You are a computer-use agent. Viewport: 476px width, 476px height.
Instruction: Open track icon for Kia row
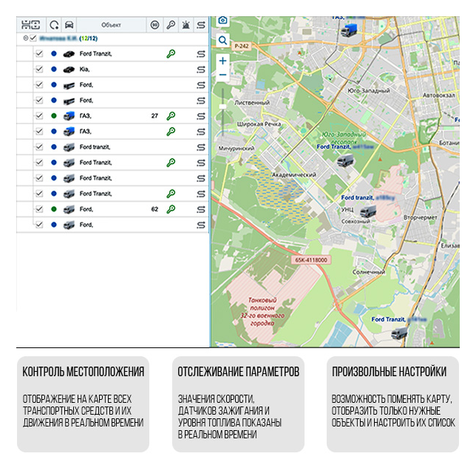pos(200,69)
